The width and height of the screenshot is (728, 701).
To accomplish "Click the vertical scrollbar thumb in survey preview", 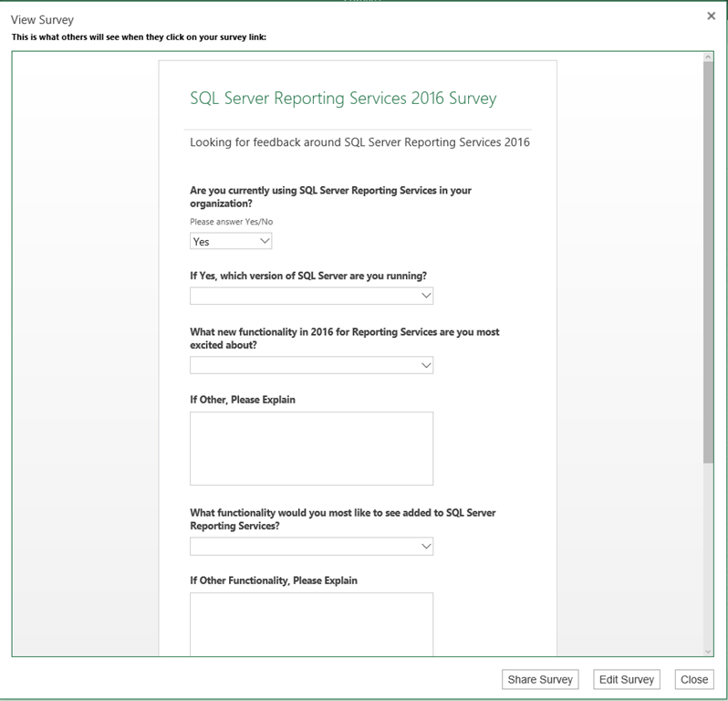I will [x=708, y=265].
